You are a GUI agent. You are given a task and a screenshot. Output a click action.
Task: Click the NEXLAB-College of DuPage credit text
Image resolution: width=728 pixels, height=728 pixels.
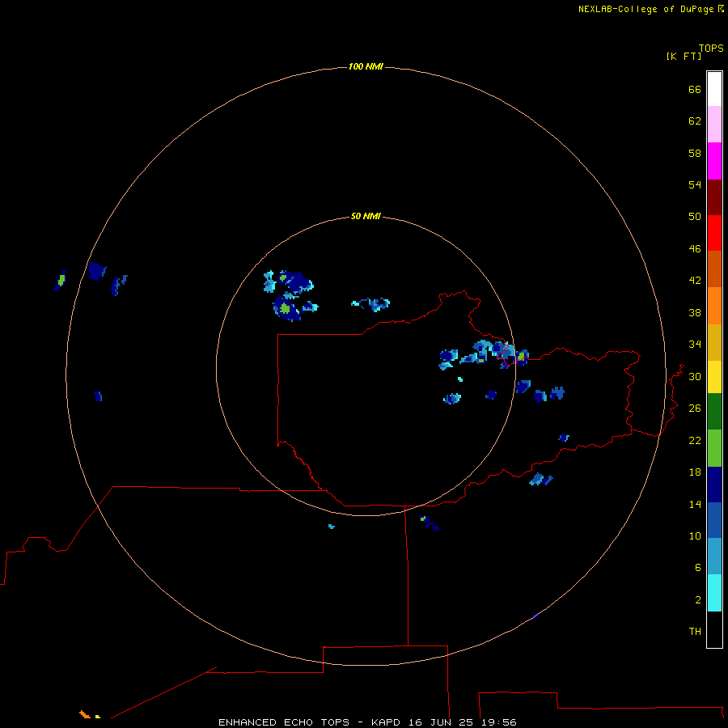tap(645, 9)
